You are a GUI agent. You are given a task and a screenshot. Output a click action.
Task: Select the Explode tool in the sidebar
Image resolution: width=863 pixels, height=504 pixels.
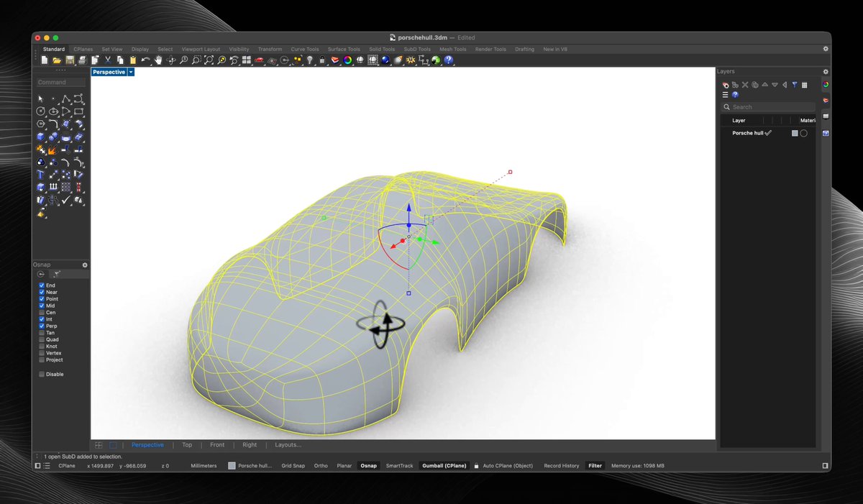click(x=52, y=150)
